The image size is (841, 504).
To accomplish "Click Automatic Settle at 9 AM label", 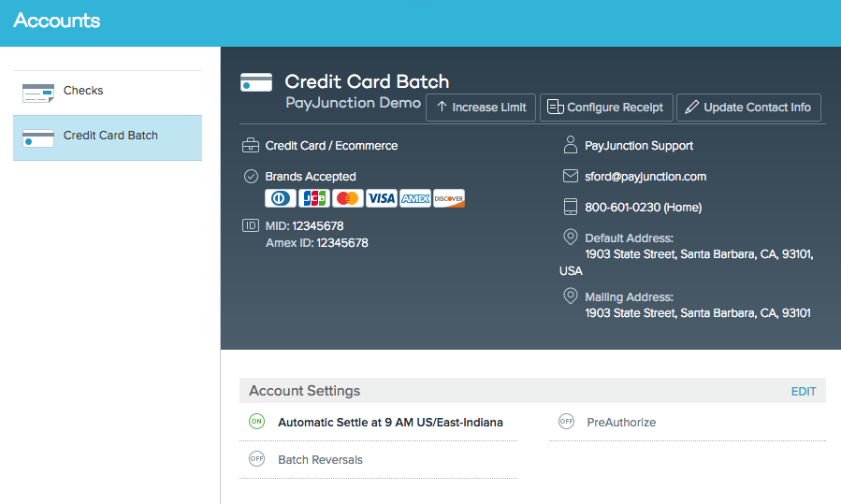I will (390, 423).
